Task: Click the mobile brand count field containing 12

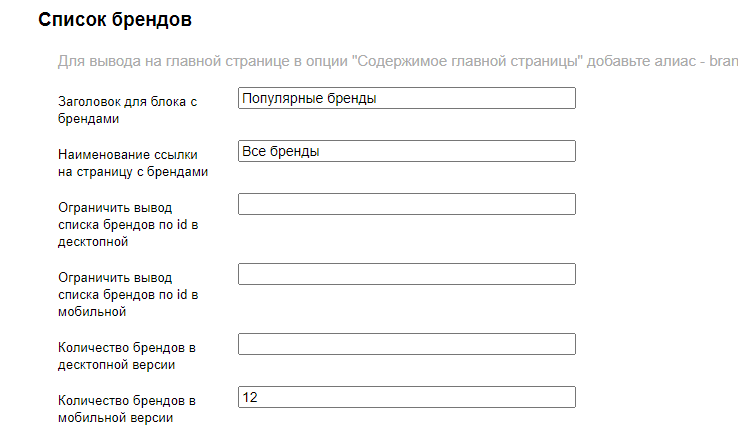Action: (406, 397)
